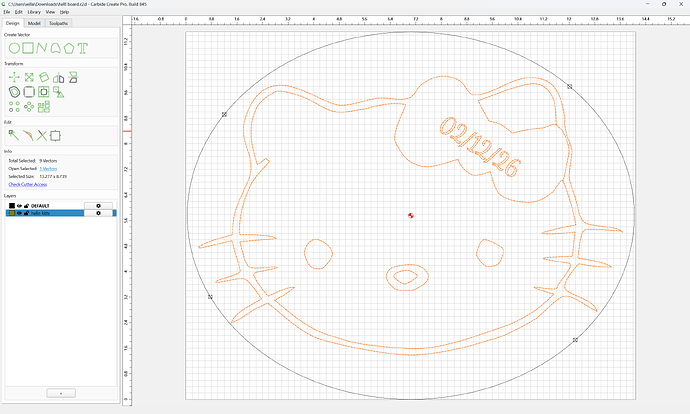Screen dimensions: 690x414
Task: Select the nose oval vector
Action: point(407,278)
